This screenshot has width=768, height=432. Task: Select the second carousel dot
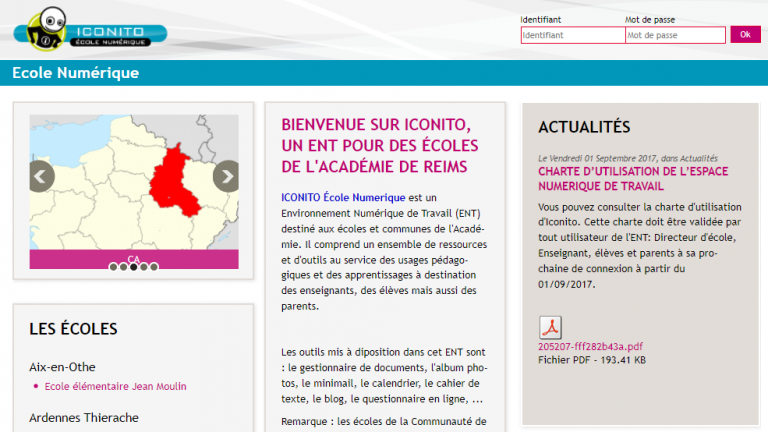[x=123, y=267]
